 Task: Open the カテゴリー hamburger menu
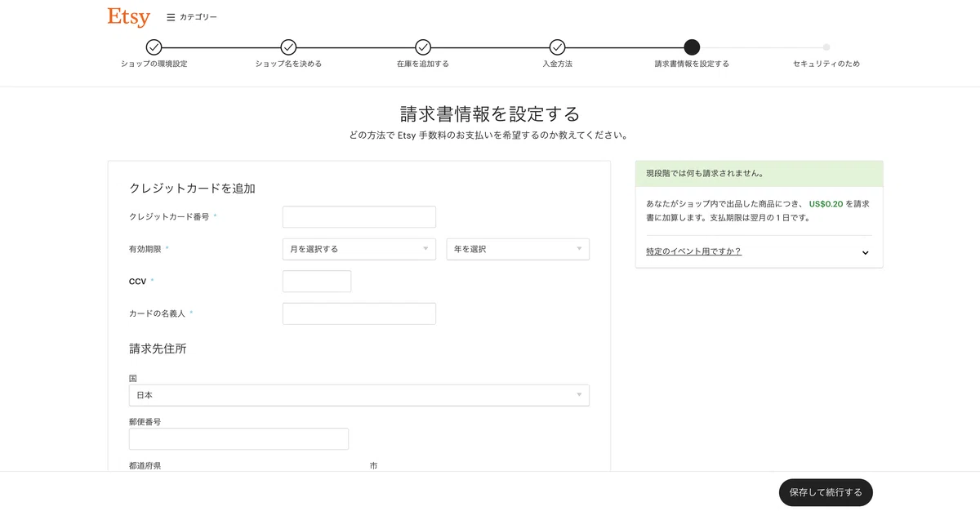[192, 17]
